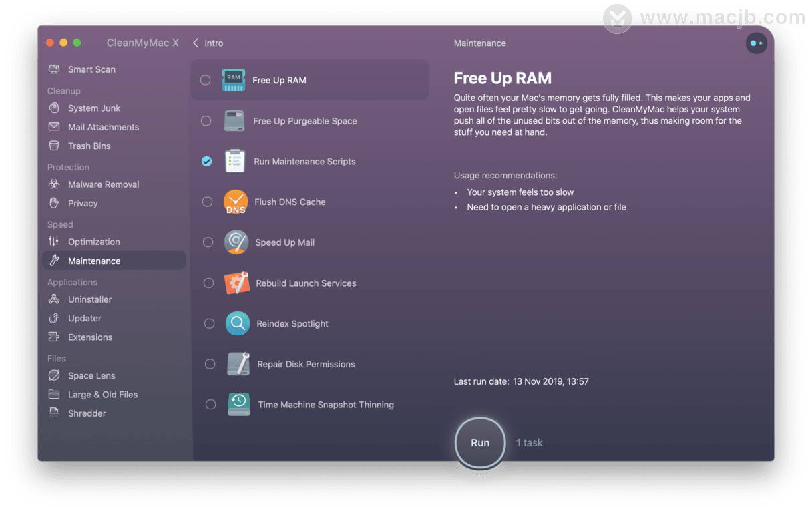Click the Last run date text
Image resolution: width=812 pixels, height=511 pixels.
tap(522, 382)
